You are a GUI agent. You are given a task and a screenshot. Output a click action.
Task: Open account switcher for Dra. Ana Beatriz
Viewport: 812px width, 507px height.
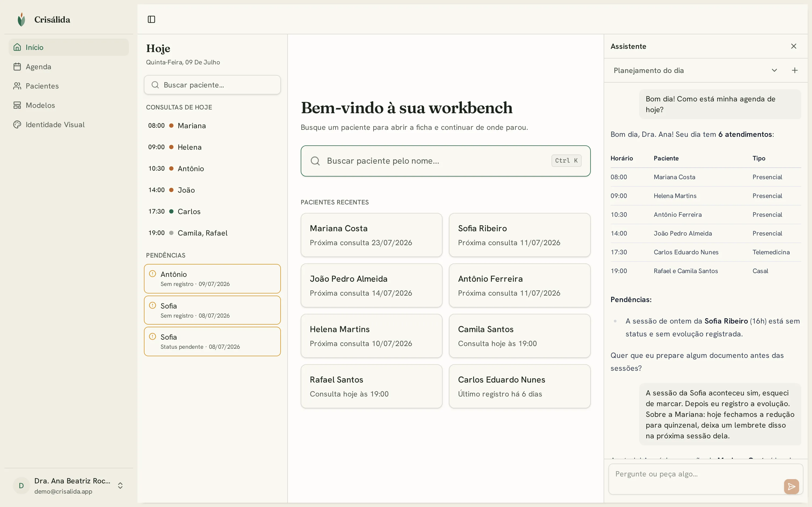click(120, 486)
